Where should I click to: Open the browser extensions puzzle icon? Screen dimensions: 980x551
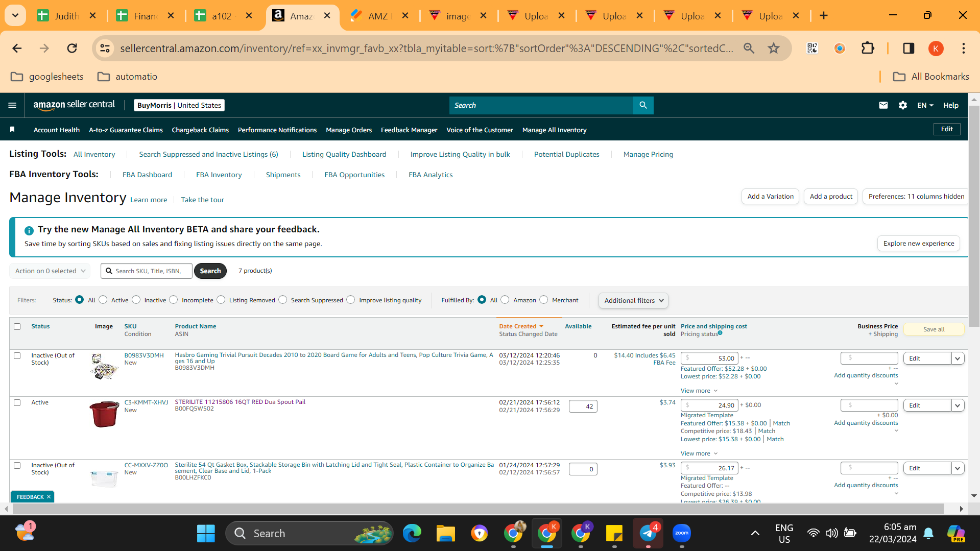868,49
